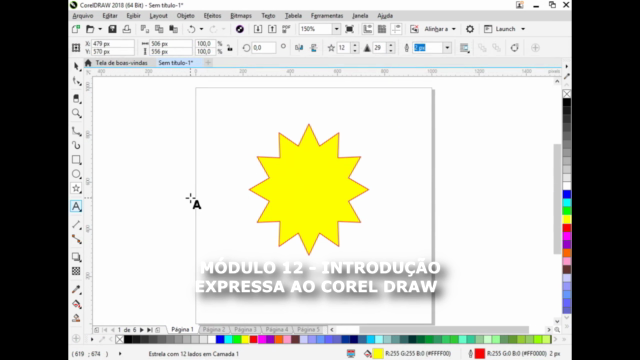This screenshot has height=360, width=640.
Task: Select the Star polygon tool
Action: point(76,188)
